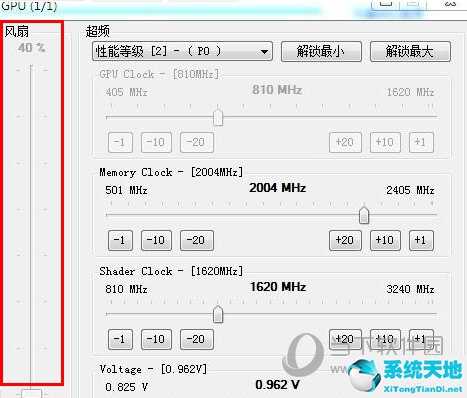Decrease Shader Clock by 10

156,339
